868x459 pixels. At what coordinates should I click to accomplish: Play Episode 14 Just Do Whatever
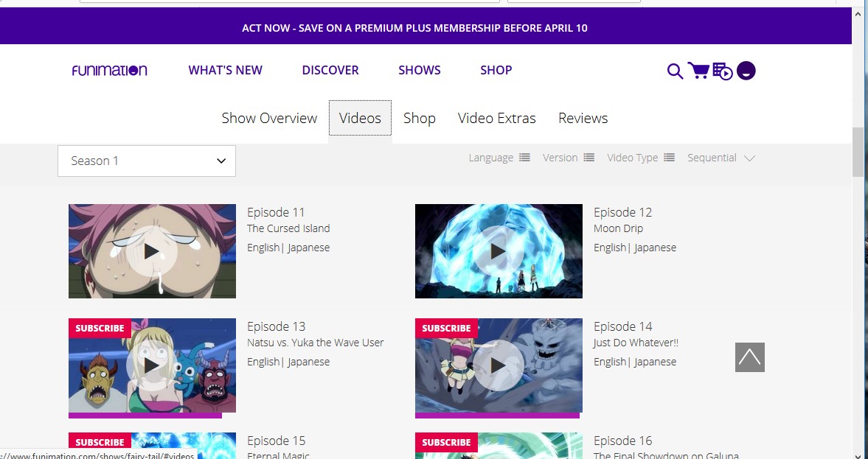click(x=499, y=365)
